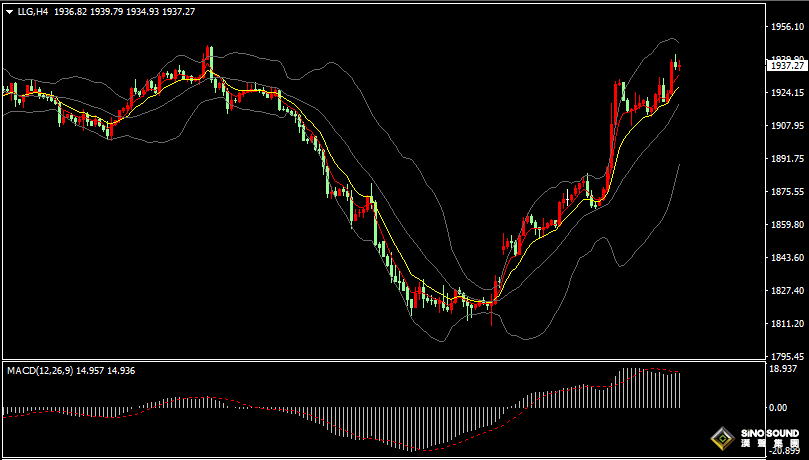The height and width of the screenshot is (460, 809).
Task: Click the 1907.95 price axis label
Action: 788,126
